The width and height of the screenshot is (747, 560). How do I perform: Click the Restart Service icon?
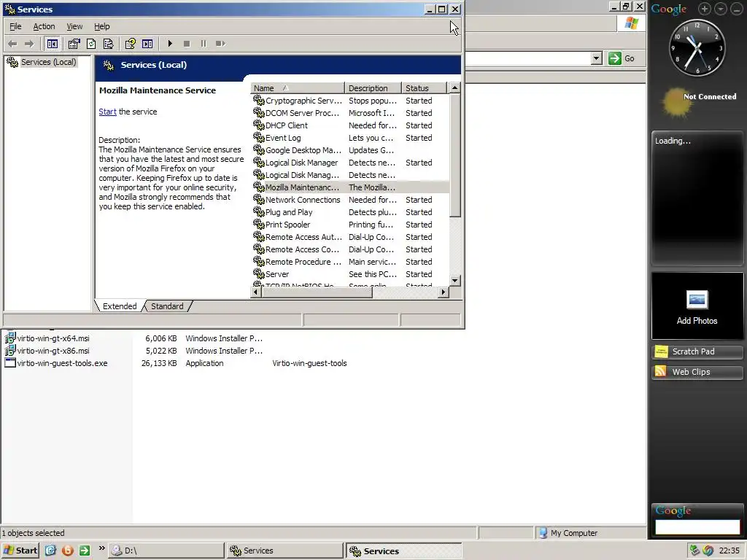(220, 44)
